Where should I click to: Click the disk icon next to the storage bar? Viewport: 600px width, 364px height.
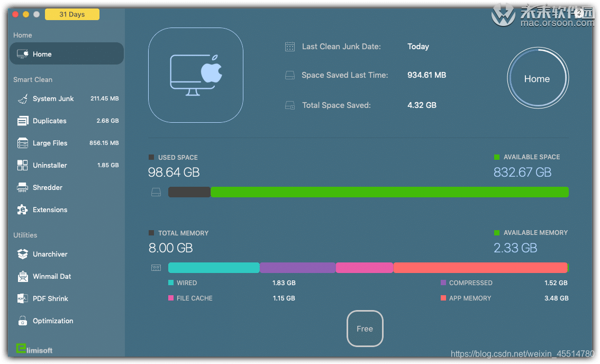coord(156,192)
